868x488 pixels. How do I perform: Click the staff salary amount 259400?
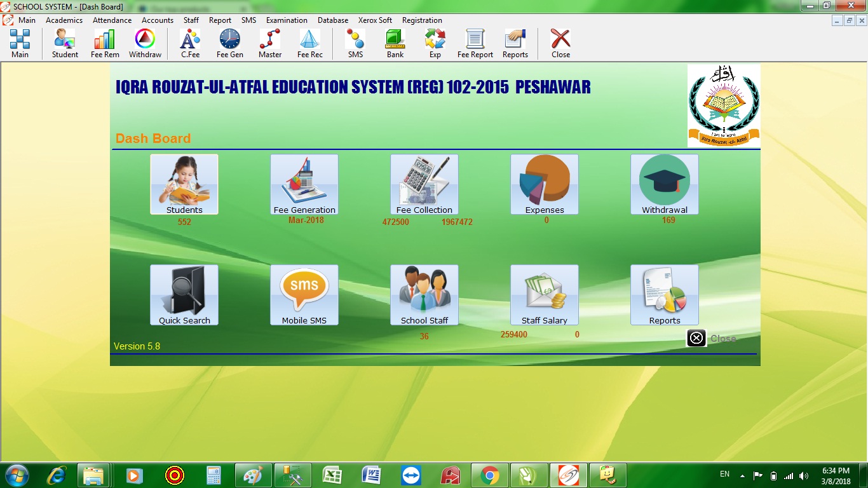pyautogui.click(x=513, y=334)
